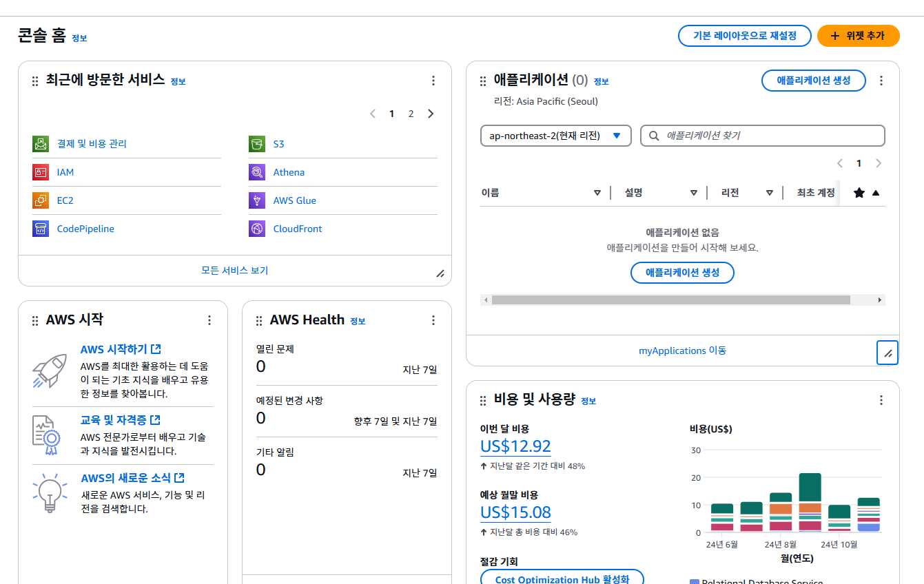Go to next page of recent services
Image resolution: width=924 pixels, height=584 pixels.
tap(431, 114)
